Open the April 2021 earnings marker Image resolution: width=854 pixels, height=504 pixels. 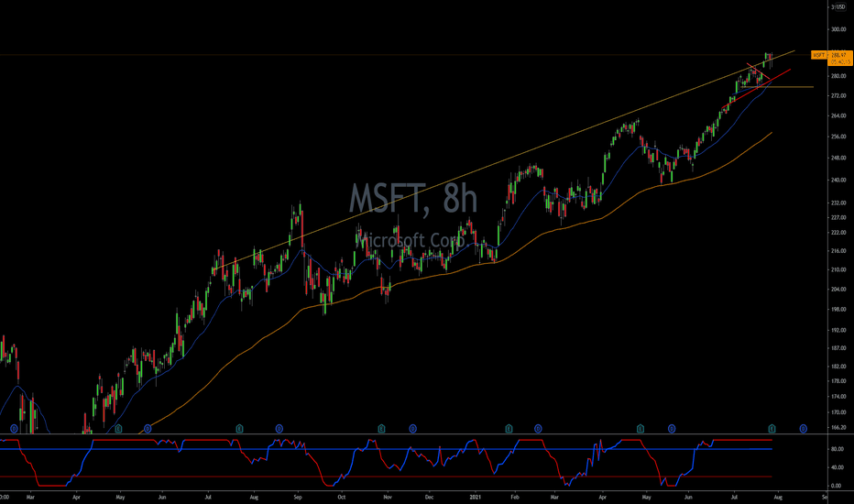(640, 429)
